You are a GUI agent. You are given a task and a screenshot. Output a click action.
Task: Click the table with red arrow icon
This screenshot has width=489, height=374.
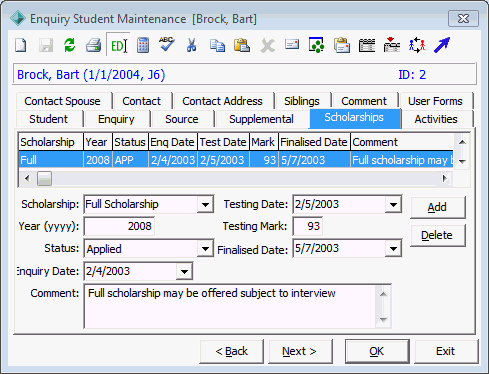tap(392, 45)
